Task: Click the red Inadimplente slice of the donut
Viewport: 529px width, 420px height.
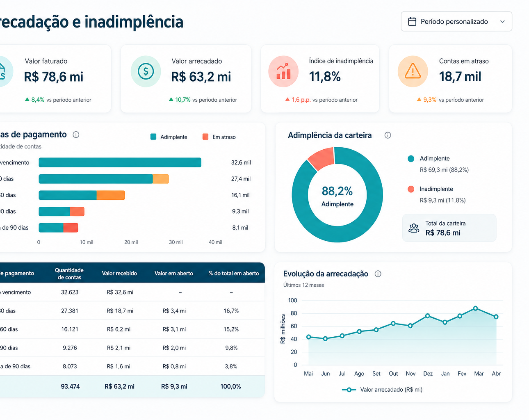Action: click(x=322, y=159)
